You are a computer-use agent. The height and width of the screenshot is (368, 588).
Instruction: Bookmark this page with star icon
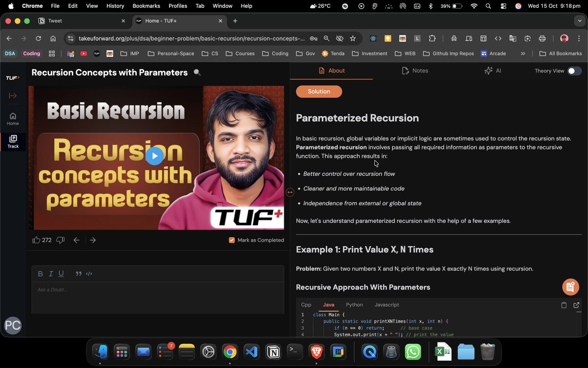[x=353, y=38]
